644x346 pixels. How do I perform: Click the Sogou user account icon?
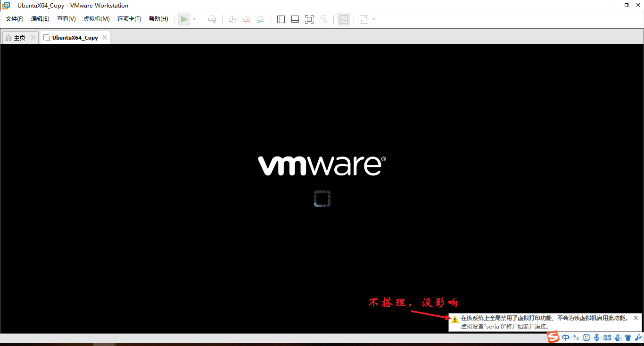(618, 338)
